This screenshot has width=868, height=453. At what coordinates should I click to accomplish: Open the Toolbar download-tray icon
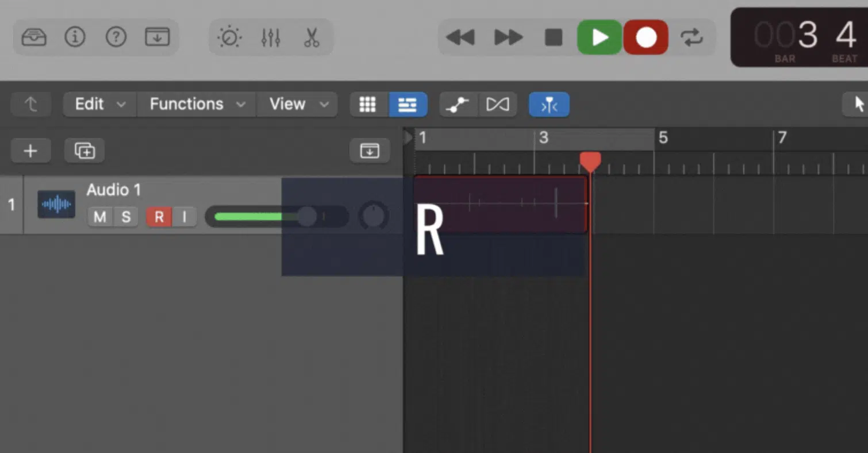[158, 37]
